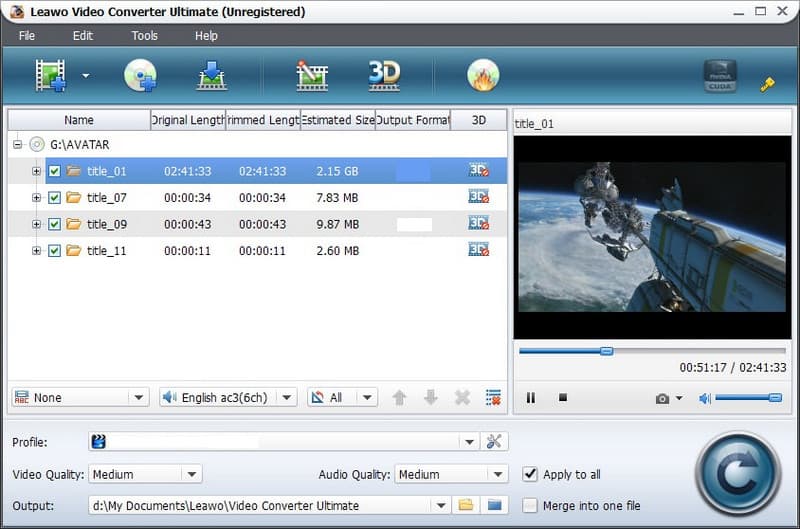Open the Video Quality dropdown
Image resolution: width=800 pixels, height=529 pixels.
point(145,474)
